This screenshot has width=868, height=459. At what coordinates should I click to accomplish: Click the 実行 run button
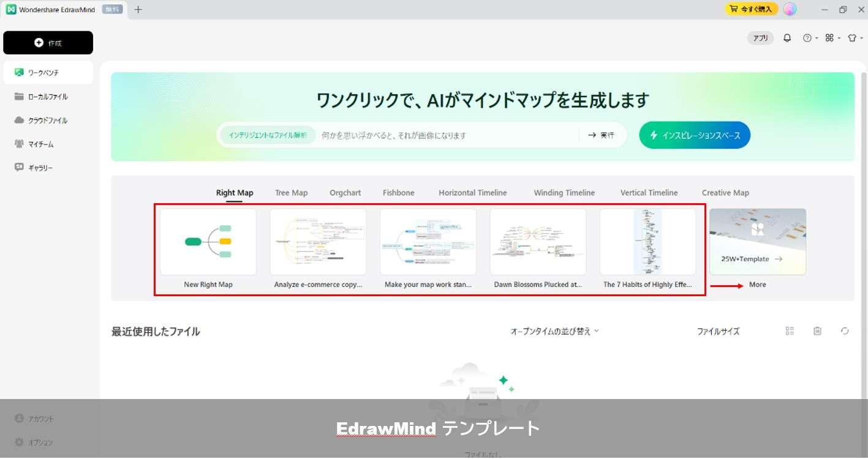pyautogui.click(x=601, y=135)
